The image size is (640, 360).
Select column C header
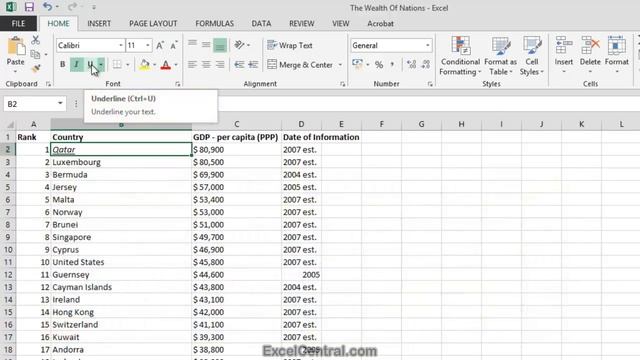pos(237,124)
